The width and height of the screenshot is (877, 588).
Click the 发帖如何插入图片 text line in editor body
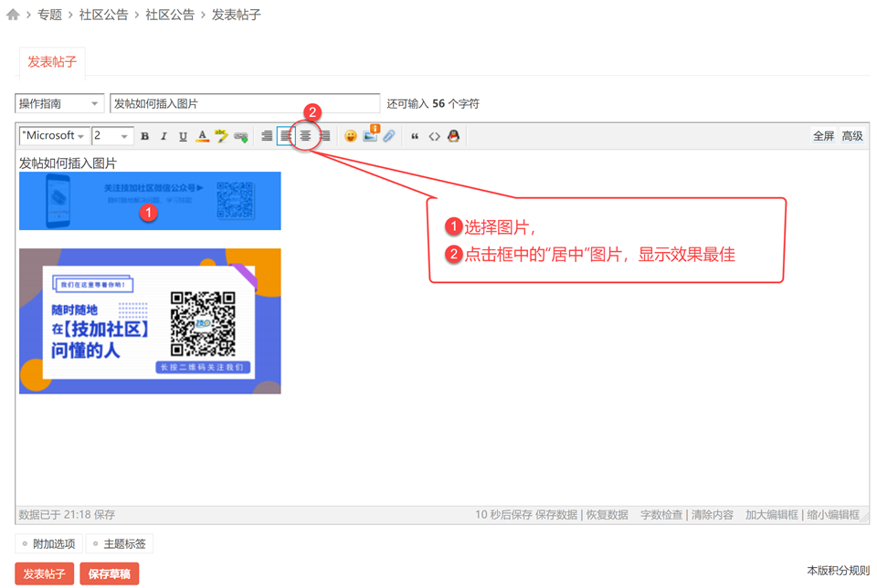68,163
